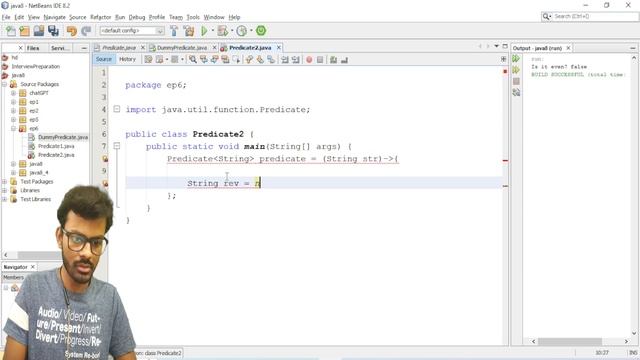The width and height of the screenshot is (640, 360).
Task: Click the Save All toolbar icon
Action: pyautogui.click(x=53, y=31)
